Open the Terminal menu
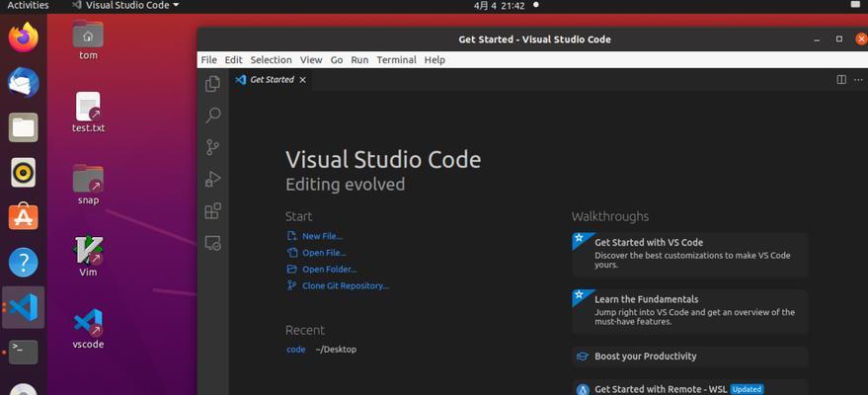The height and width of the screenshot is (395, 868). pyautogui.click(x=396, y=60)
